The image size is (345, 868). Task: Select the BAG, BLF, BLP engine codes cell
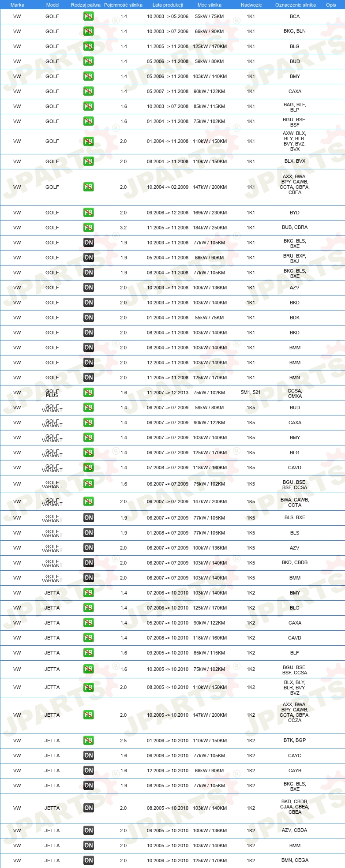pos(295,107)
